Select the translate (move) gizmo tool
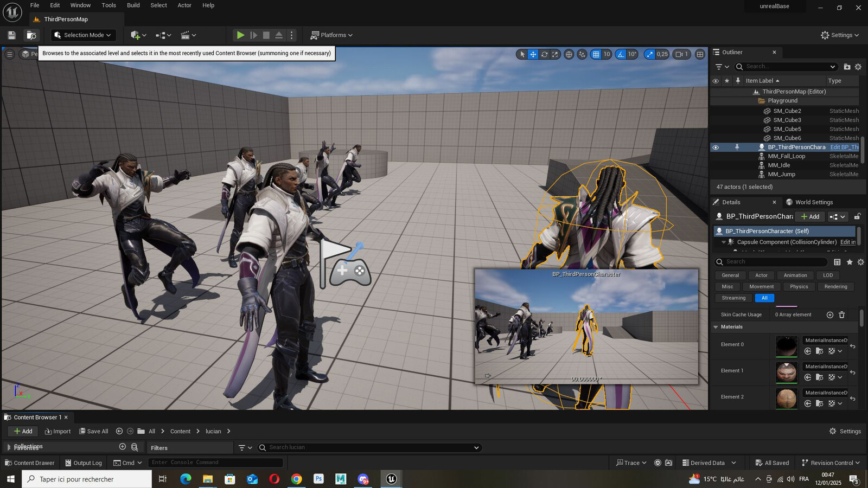 533,54
